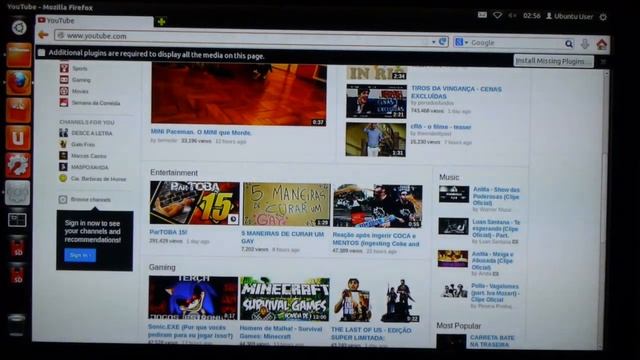Click the Gaming category icon in sidebar

coord(64,80)
